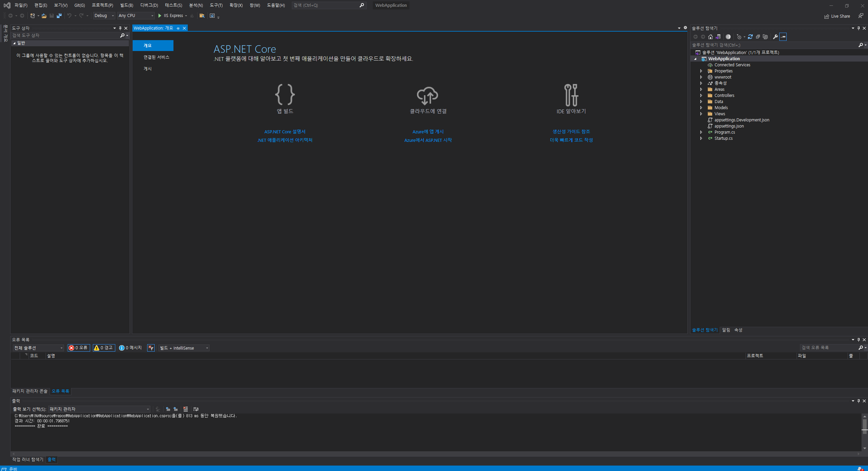Start debugging with IIS Express play button
Image resolution: width=868 pixels, height=471 pixels.
click(x=160, y=16)
